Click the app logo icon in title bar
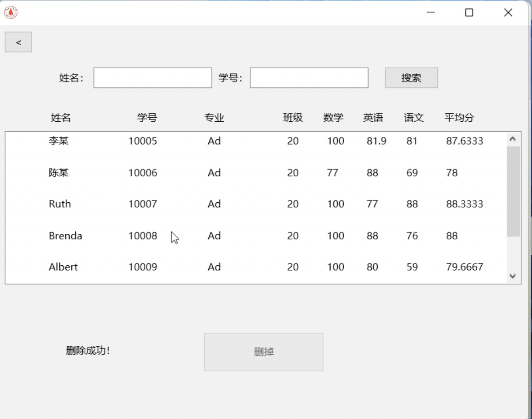 [10, 13]
